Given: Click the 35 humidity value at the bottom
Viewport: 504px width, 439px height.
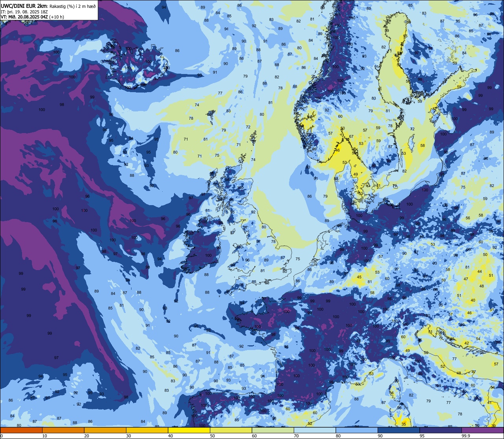Looking at the screenshot, I should coord(404,424).
